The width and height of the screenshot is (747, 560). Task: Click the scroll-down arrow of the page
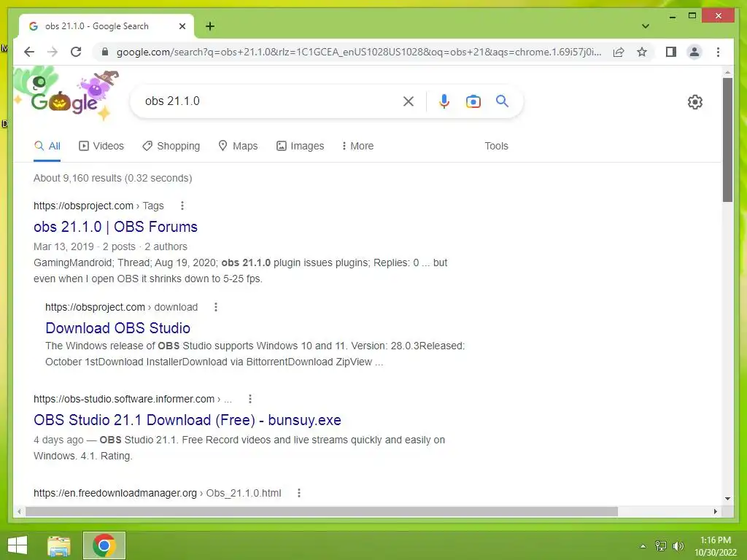pos(727,499)
